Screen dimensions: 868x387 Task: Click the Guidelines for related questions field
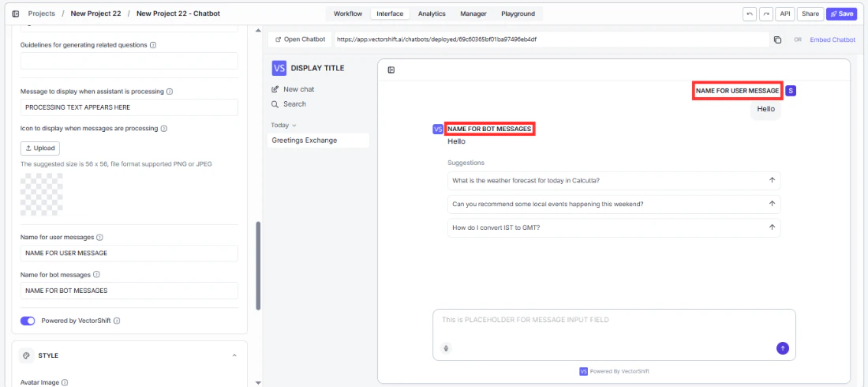tap(129, 61)
